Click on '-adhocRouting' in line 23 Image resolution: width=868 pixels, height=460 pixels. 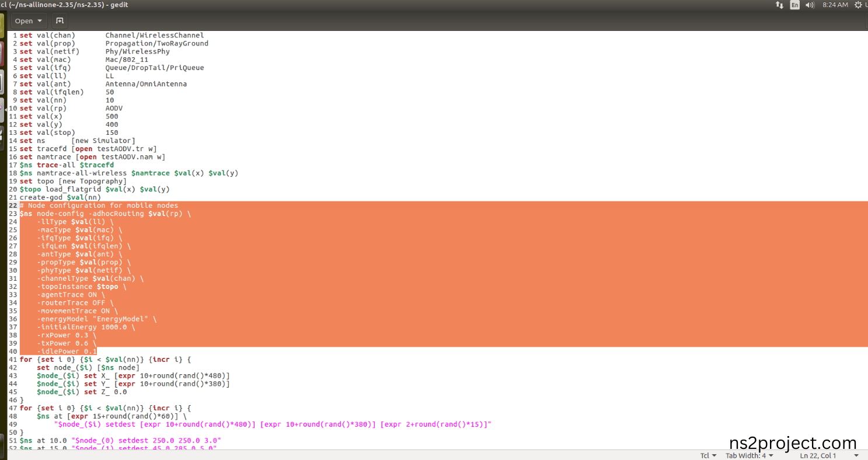(116, 214)
